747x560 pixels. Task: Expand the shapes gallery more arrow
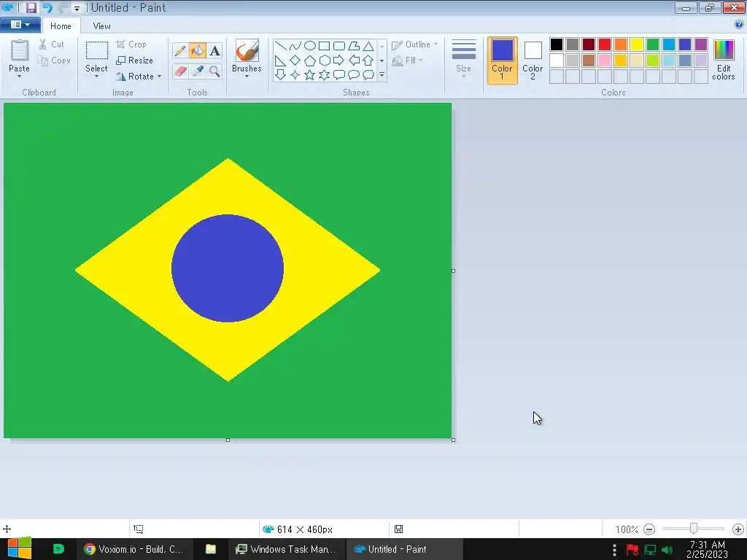[x=382, y=75]
